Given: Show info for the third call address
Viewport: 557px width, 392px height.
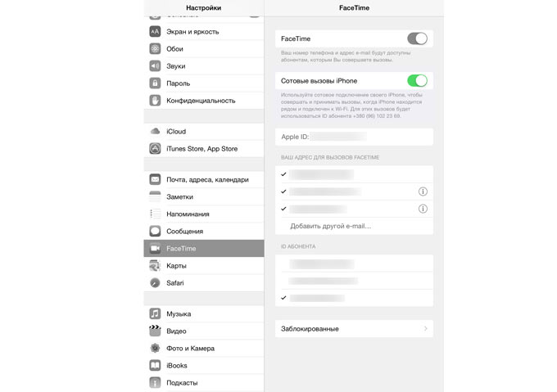Looking at the screenshot, I should tap(423, 209).
